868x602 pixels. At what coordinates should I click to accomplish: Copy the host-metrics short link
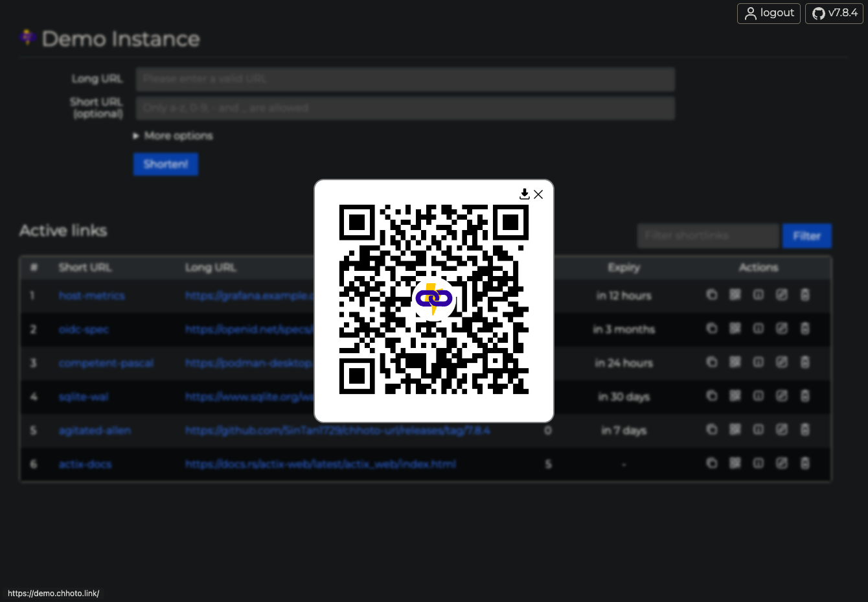712,295
